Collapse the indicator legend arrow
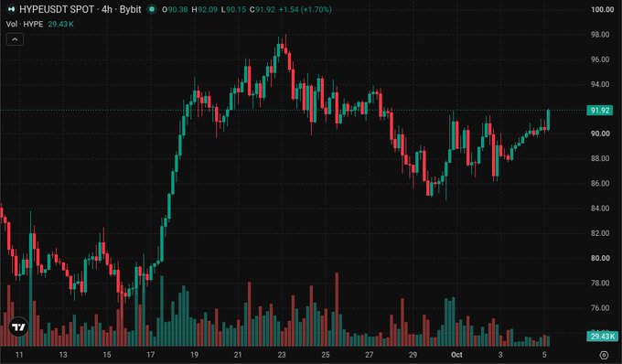 click(x=15, y=39)
